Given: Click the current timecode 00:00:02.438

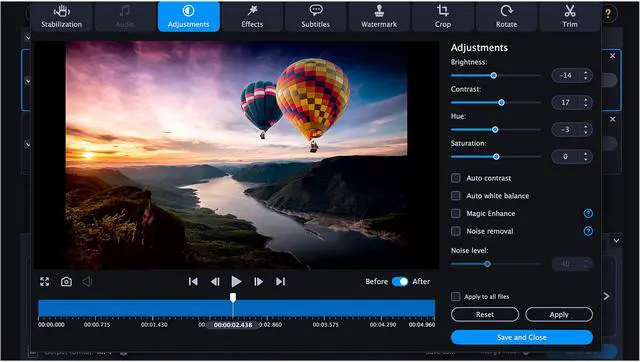Looking at the screenshot, I should pos(233,325).
